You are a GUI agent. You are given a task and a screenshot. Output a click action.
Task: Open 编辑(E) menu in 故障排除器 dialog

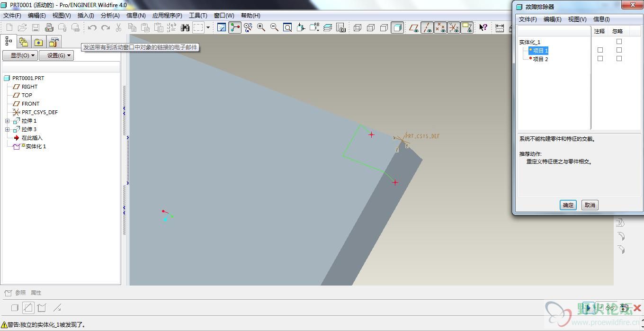552,19
